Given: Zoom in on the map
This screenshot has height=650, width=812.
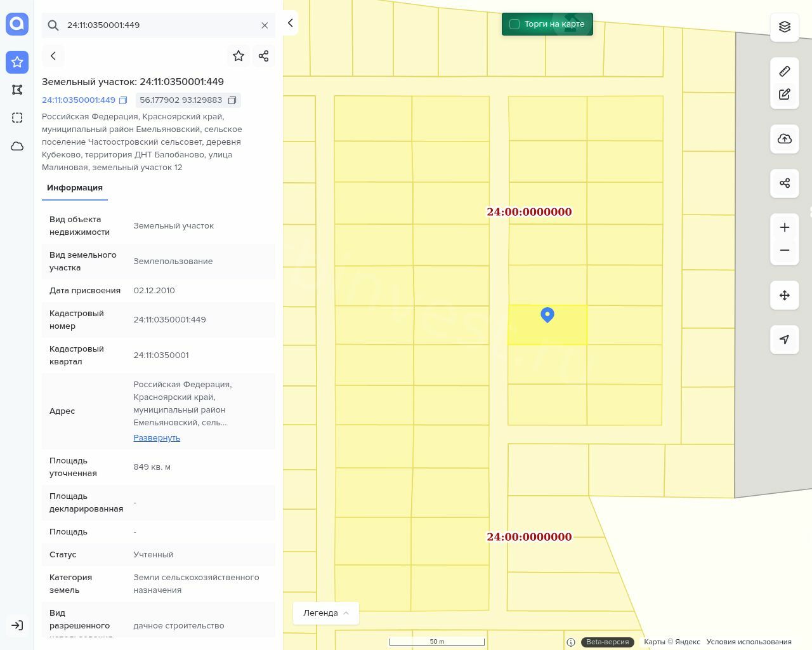Looking at the screenshot, I should point(785,227).
